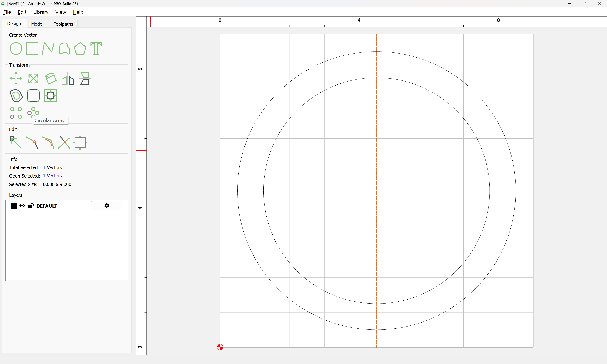Toggle the DEFAULT layer lock
Screen dimensions: 607x364
pos(30,206)
